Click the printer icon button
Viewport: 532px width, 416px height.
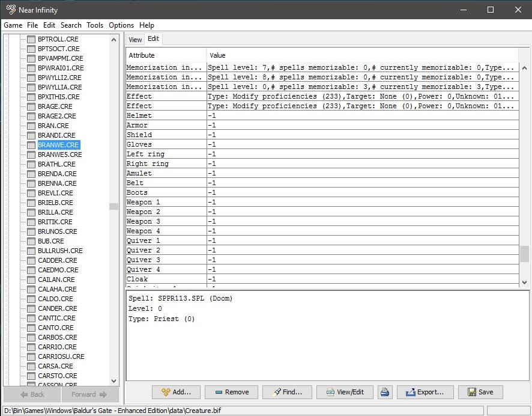tap(385, 392)
